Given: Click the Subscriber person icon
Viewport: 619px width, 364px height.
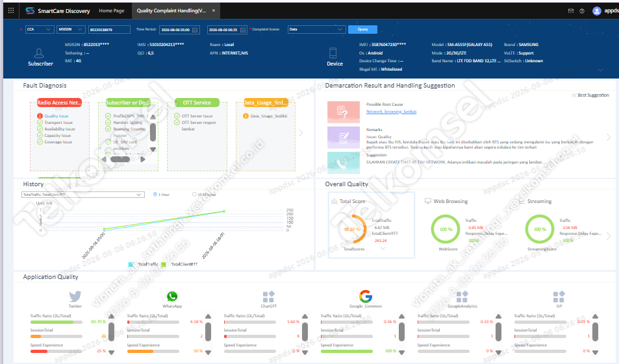Looking at the screenshot, I should point(39,53).
